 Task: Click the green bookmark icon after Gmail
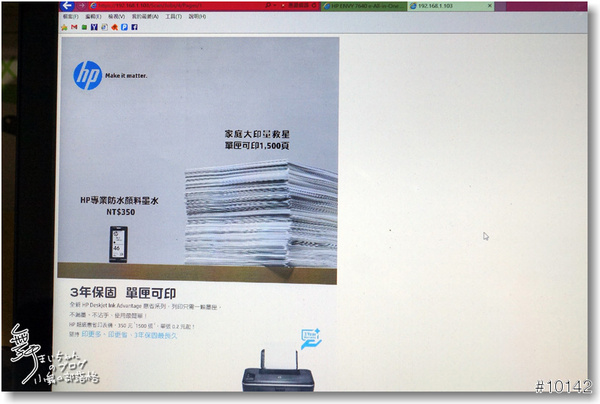[84, 27]
